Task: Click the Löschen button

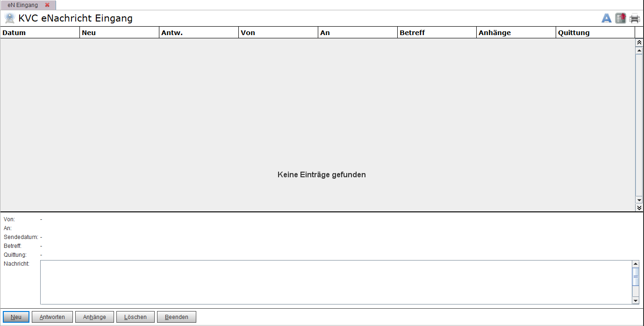Action: coord(136,317)
